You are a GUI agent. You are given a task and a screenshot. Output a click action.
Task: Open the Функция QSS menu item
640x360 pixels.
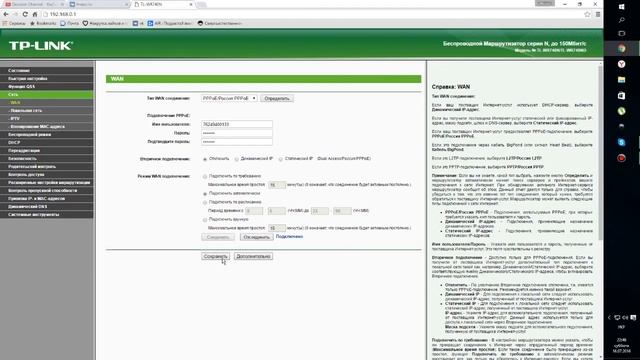(x=47, y=87)
